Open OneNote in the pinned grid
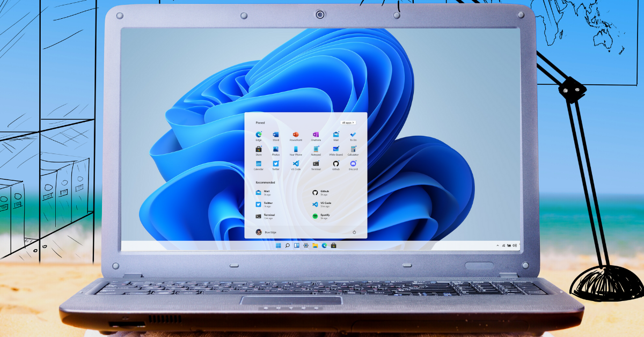 click(x=316, y=135)
